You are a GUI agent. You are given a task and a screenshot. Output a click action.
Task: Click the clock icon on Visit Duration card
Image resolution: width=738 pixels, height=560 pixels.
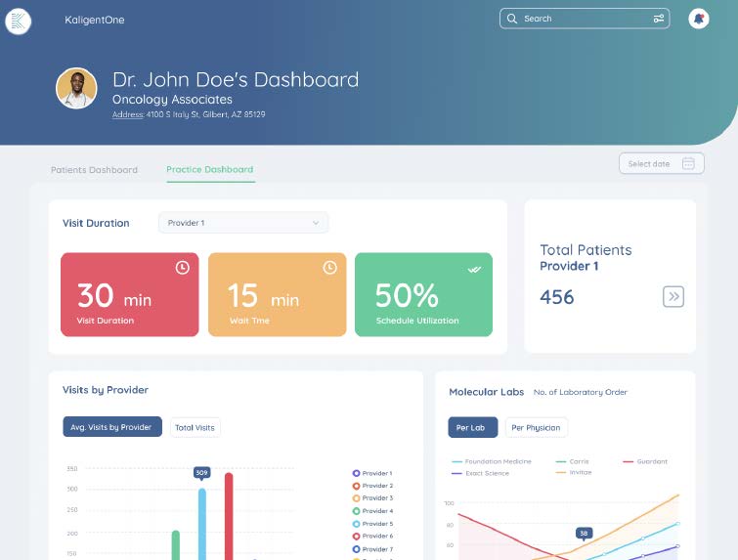click(x=182, y=268)
